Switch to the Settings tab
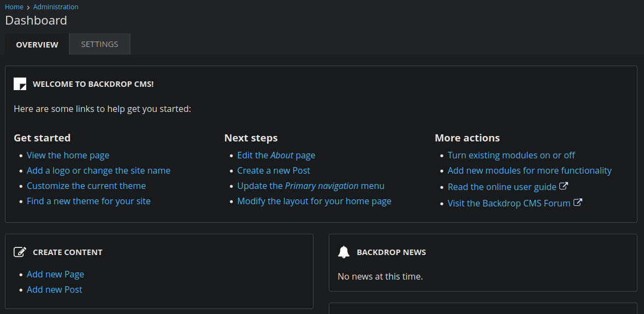The height and width of the screenshot is (314, 644). (99, 44)
